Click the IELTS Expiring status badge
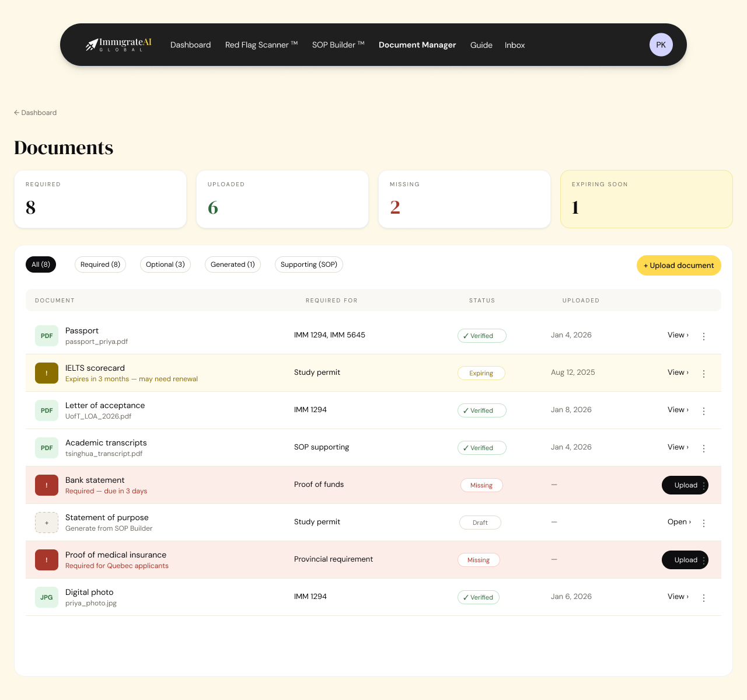 coord(481,373)
